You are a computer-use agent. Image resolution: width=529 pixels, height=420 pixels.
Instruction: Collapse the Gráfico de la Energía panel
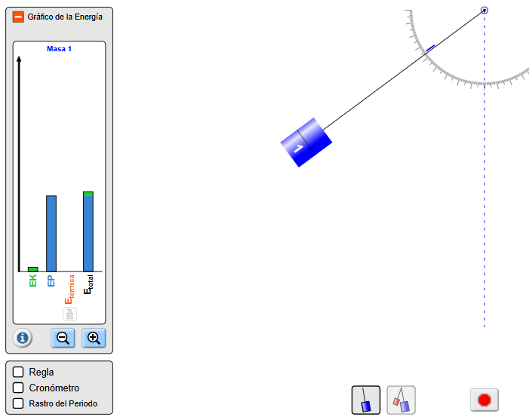19,17
